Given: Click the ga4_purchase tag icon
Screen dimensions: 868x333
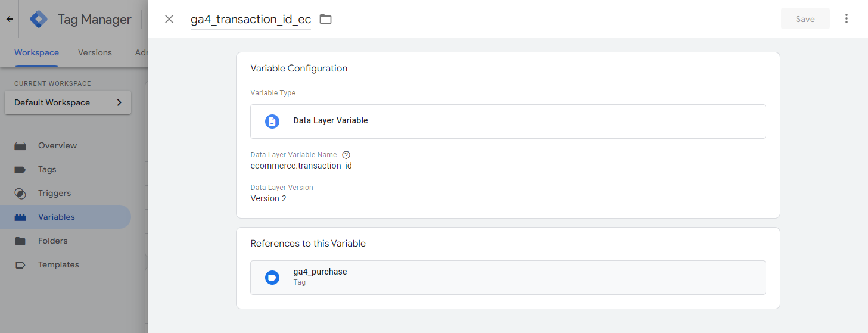Looking at the screenshot, I should click(272, 277).
